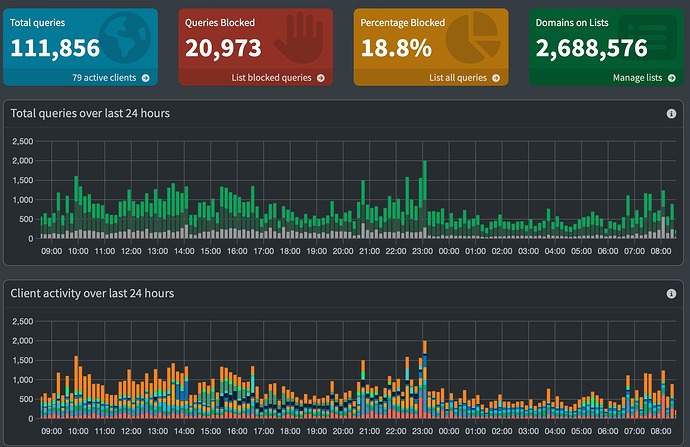Click the globe icon in Total queries card
Image resolution: width=690 pixels, height=447 pixels.
pos(125,38)
